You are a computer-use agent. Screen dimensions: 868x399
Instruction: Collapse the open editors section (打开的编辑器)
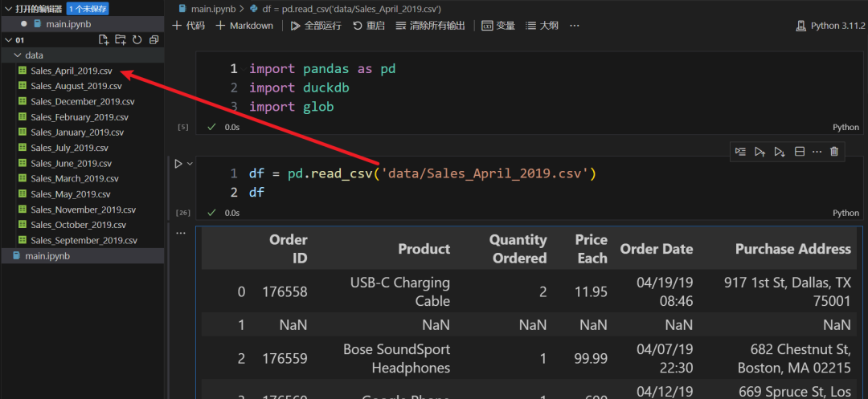coord(9,9)
